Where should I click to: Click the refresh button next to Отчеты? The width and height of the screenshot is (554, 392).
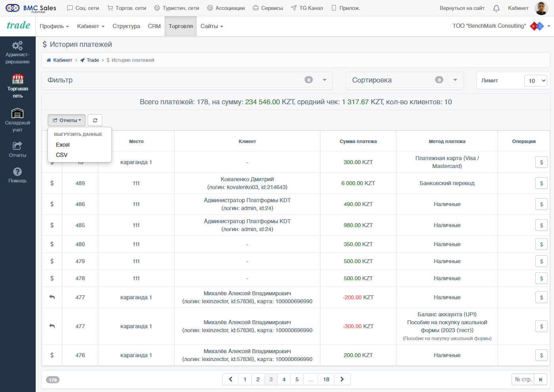(95, 120)
